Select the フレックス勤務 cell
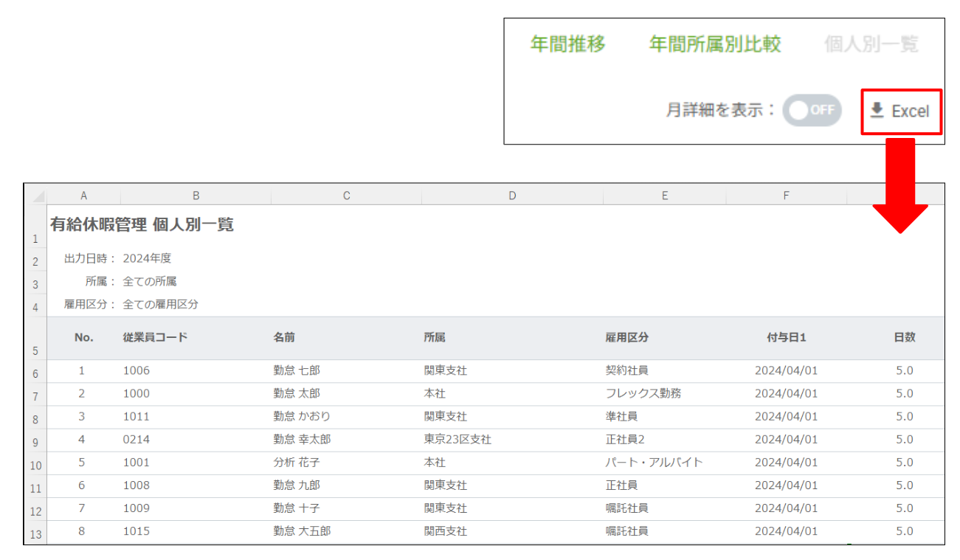 [643, 393]
